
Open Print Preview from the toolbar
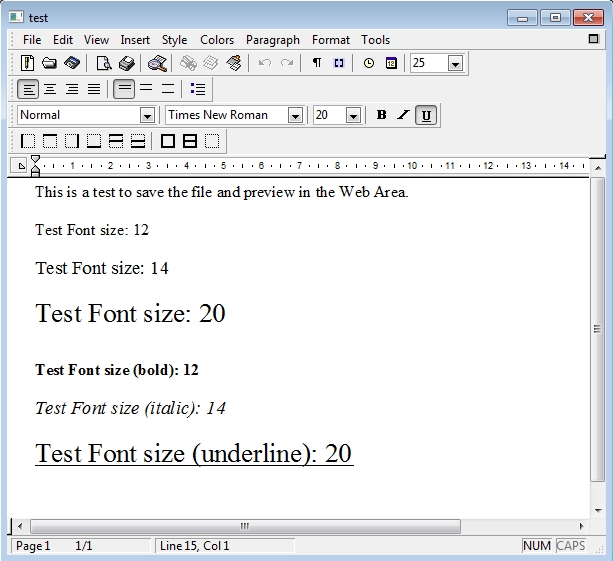point(104,63)
